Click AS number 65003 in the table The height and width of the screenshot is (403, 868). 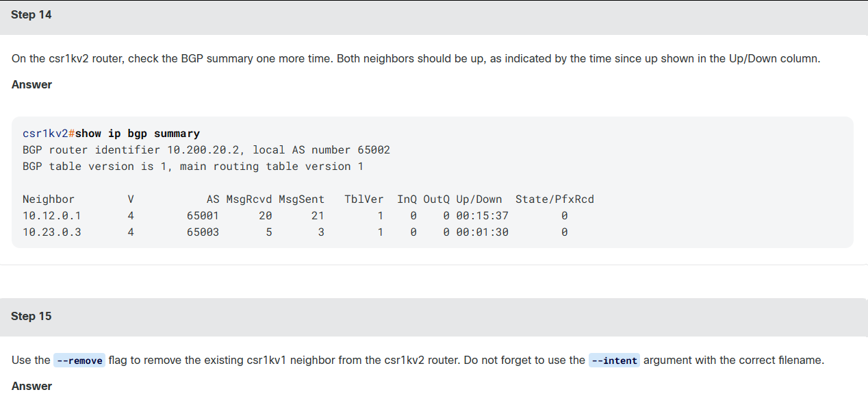pyautogui.click(x=203, y=232)
